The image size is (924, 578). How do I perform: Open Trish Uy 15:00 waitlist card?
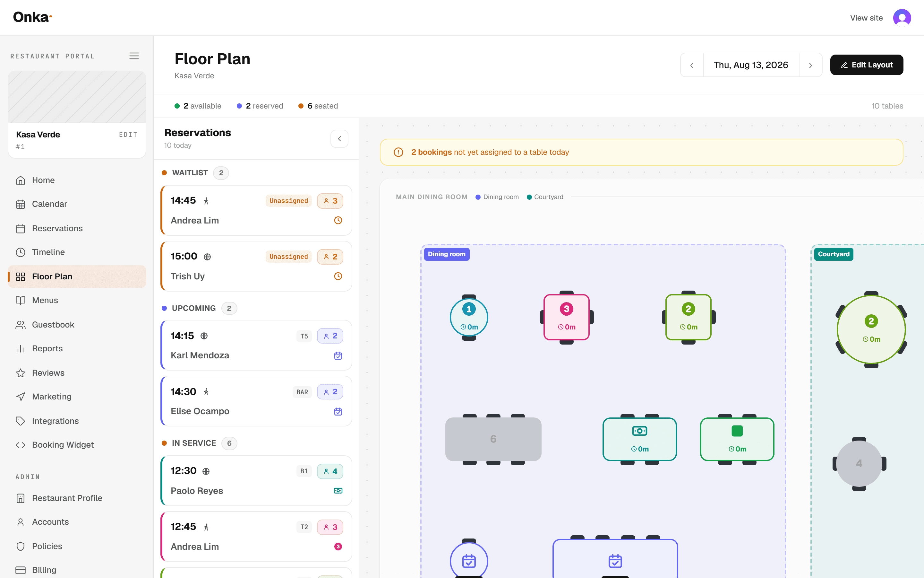coord(256,267)
